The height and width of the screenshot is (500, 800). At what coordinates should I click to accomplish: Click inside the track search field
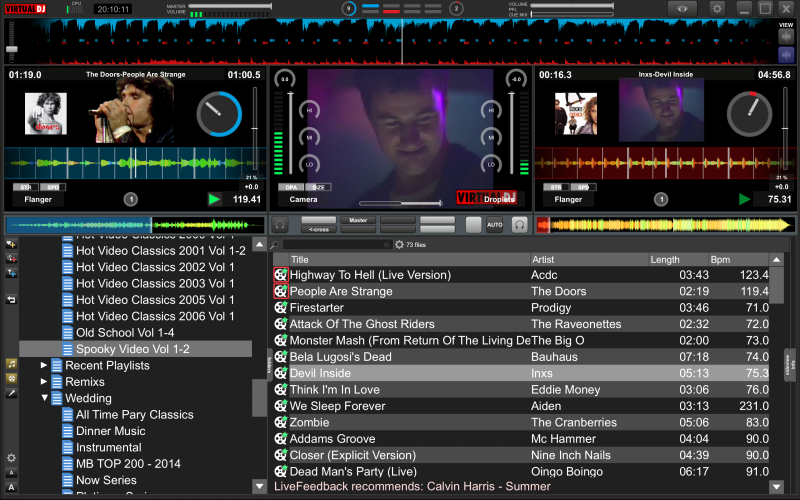(x=336, y=245)
